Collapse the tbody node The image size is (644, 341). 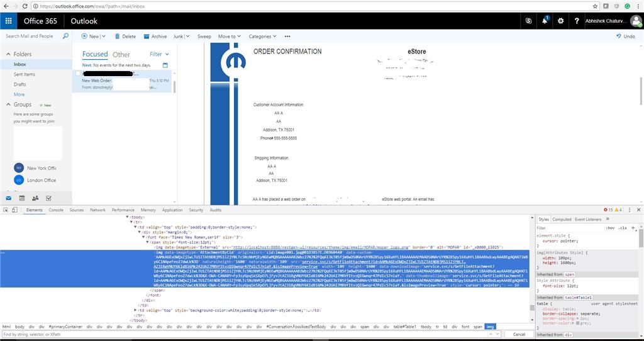tap(128, 217)
